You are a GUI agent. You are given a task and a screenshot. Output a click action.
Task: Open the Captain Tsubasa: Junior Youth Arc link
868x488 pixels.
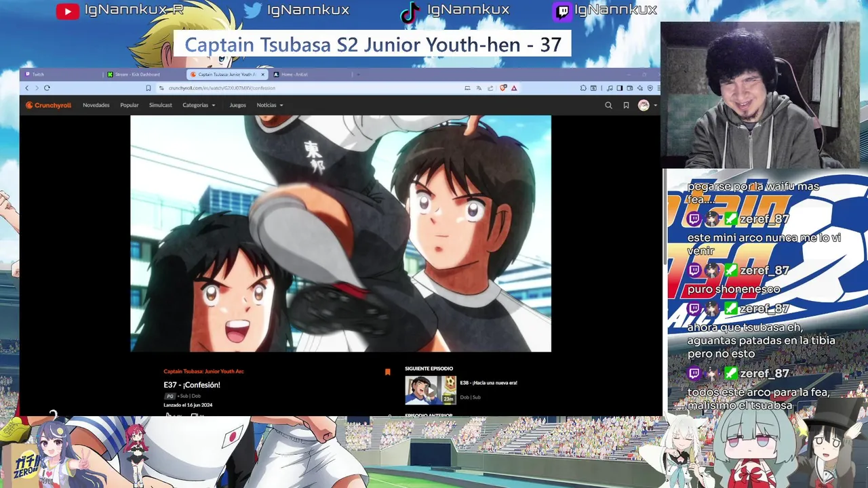(203, 371)
